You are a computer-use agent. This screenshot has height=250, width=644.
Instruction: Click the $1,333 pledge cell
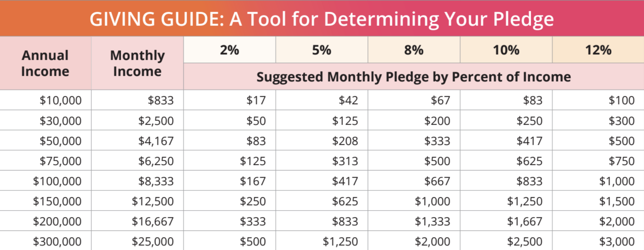[x=432, y=221]
